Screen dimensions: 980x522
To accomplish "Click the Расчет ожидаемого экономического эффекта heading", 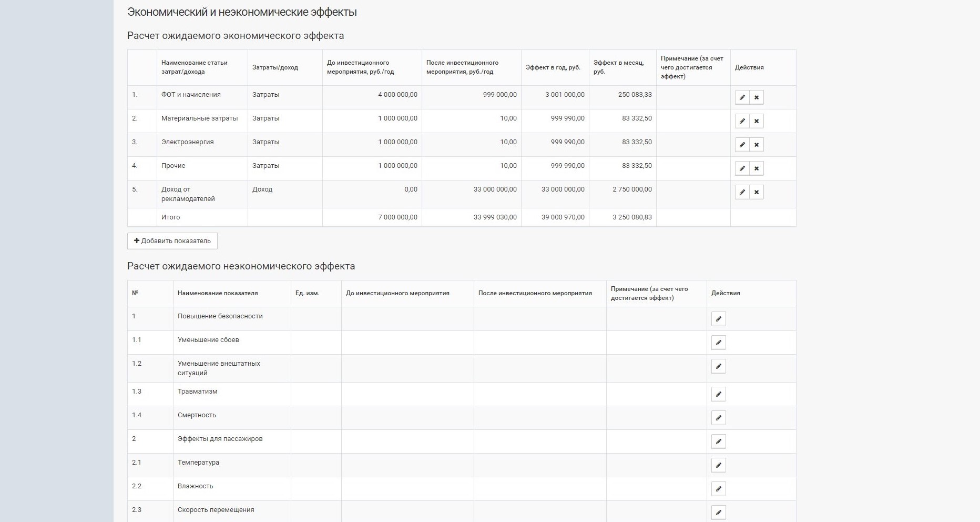I will click(236, 36).
